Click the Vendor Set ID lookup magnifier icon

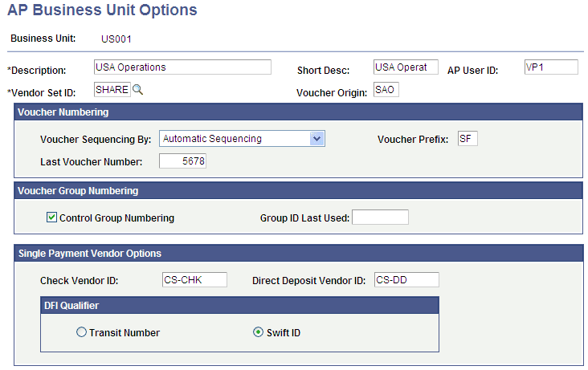pos(138,90)
